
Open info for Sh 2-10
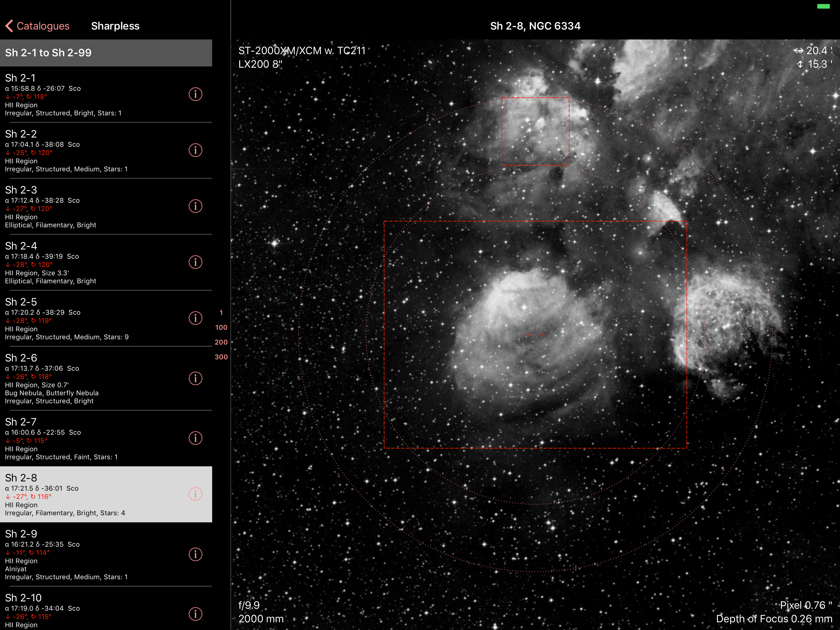pos(195,614)
